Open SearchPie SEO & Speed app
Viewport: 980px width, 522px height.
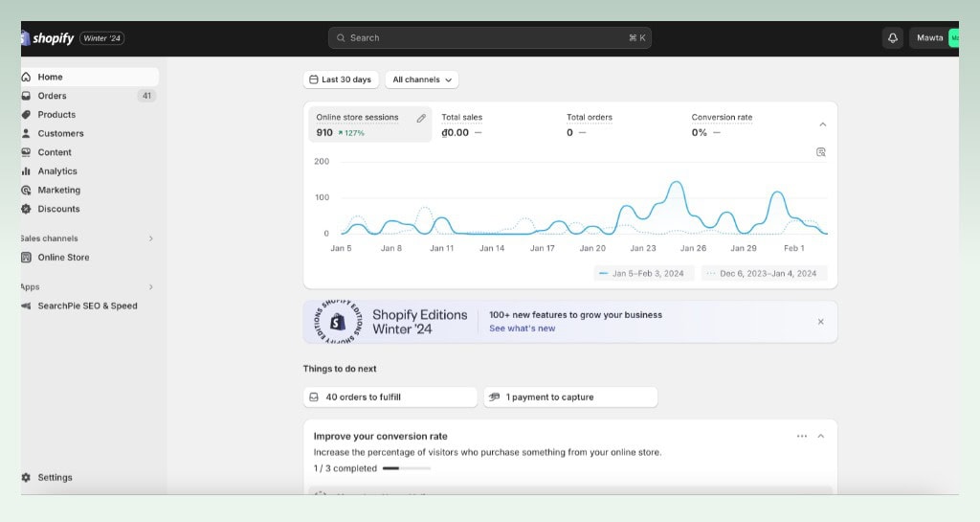coord(90,306)
